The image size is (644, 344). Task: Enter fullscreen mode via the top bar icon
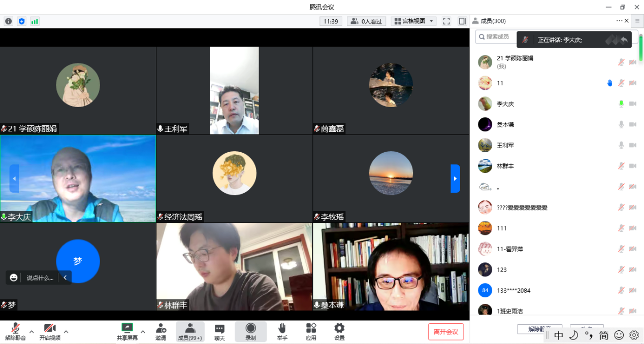point(446,21)
